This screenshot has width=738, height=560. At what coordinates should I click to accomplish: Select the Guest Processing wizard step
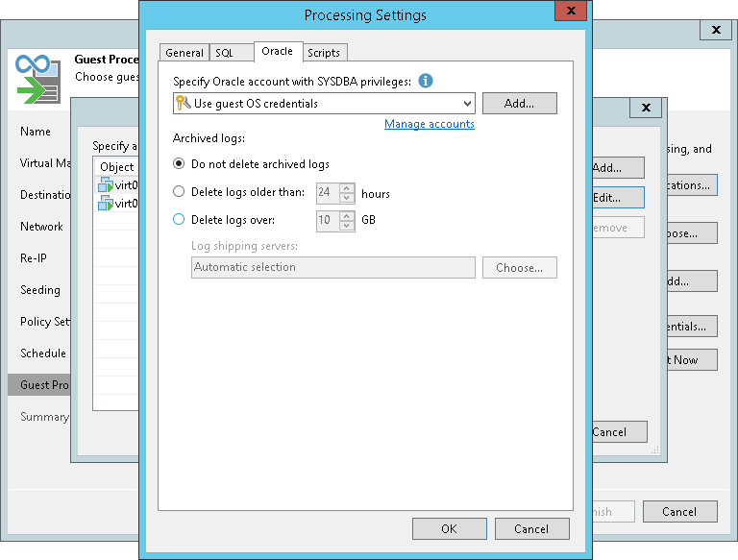(x=39, y=384)
